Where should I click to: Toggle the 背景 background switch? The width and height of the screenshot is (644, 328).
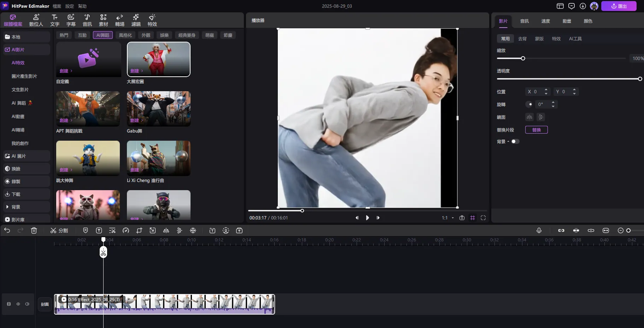point(515,141)
